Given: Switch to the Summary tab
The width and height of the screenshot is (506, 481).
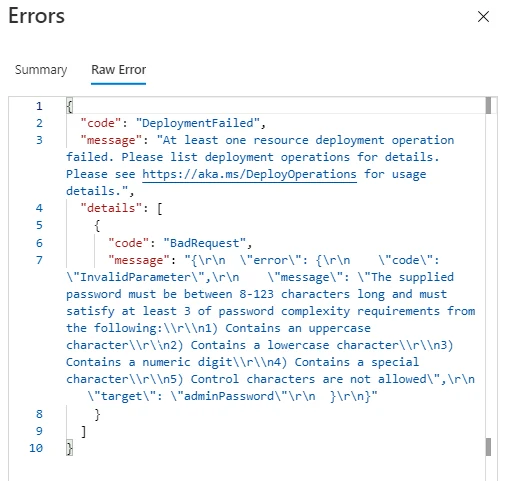Looking at the screenshot, I should pos(41,70).
